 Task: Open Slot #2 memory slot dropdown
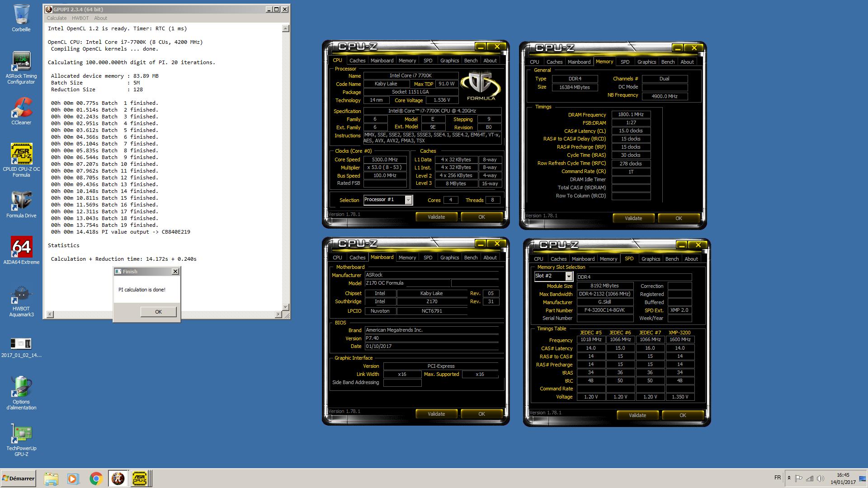(x=569, y=276)
